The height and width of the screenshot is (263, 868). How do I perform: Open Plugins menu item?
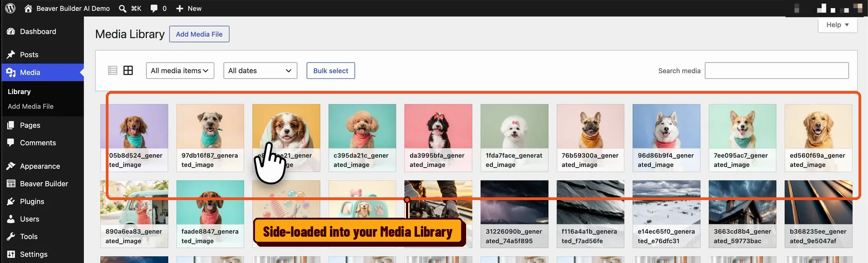click(x=32, y=201)
